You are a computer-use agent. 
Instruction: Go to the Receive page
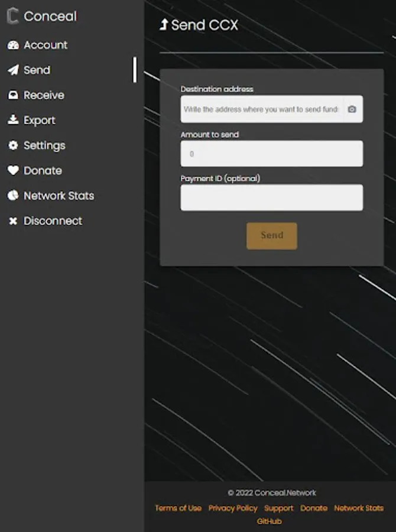[44, 95]
